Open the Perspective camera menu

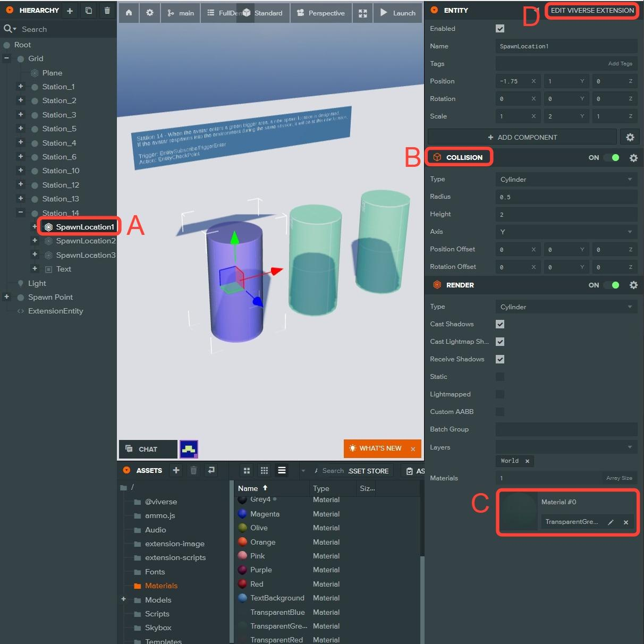click(x=321, y=13)
